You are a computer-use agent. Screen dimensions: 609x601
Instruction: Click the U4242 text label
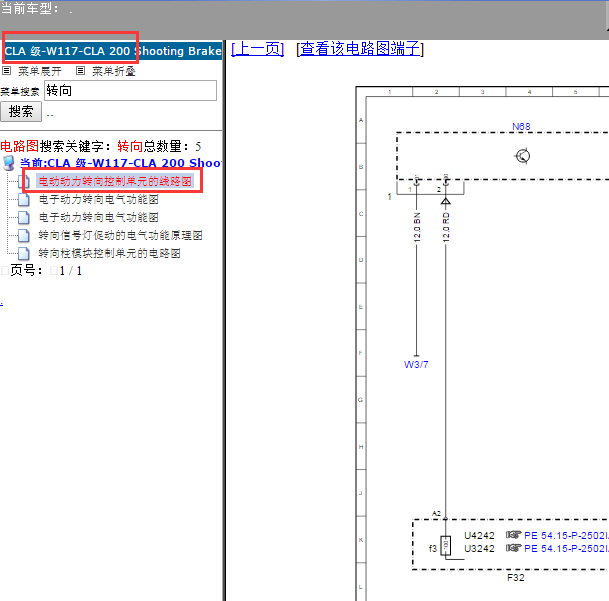point(479,536)
